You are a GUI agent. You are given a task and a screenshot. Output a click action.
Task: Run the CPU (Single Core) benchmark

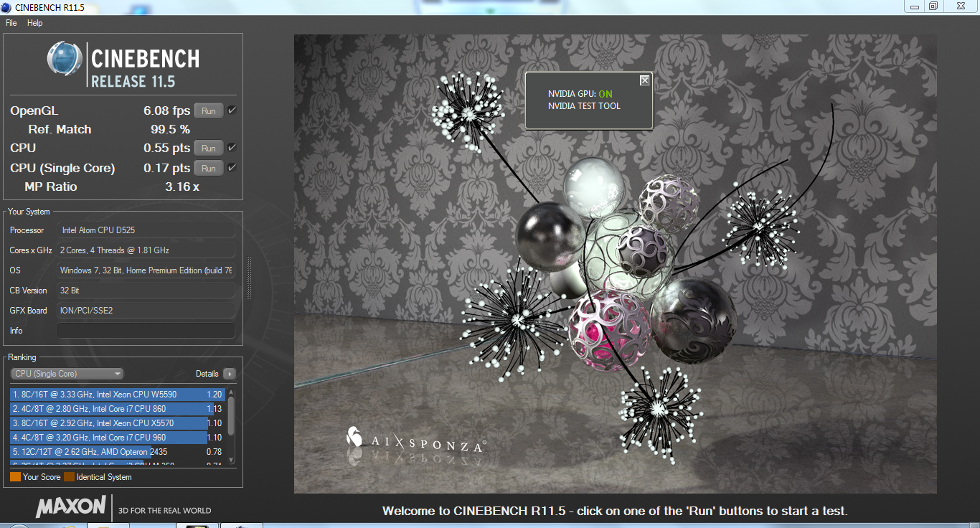(209, 169)
